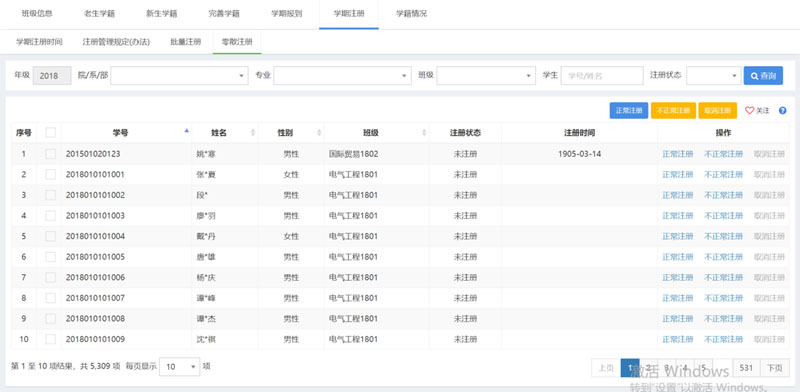Check the box for student 2018010101004
This screenshot has height=392, width=800.
point(51,236)
